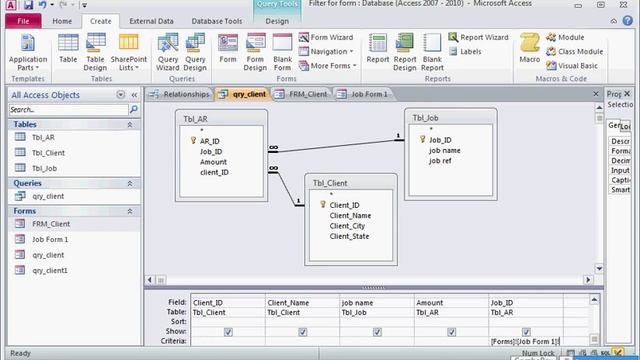
Task: Collapse the Tables group
Action: [x=130, y=124]
